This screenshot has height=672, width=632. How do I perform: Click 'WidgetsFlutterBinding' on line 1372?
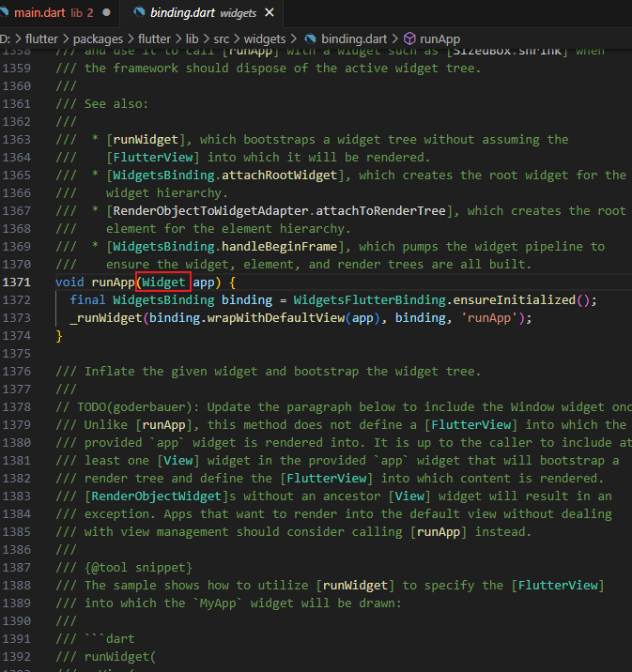(370, 300)
